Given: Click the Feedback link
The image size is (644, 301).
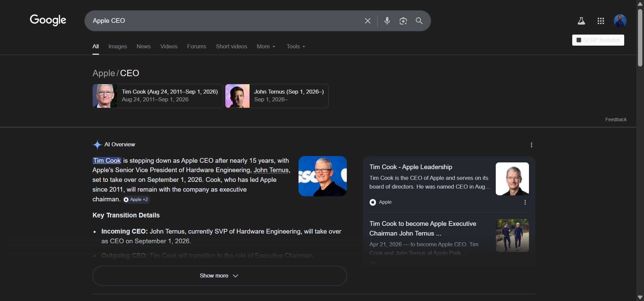Looking at the screenshot, I should (616, 119).
